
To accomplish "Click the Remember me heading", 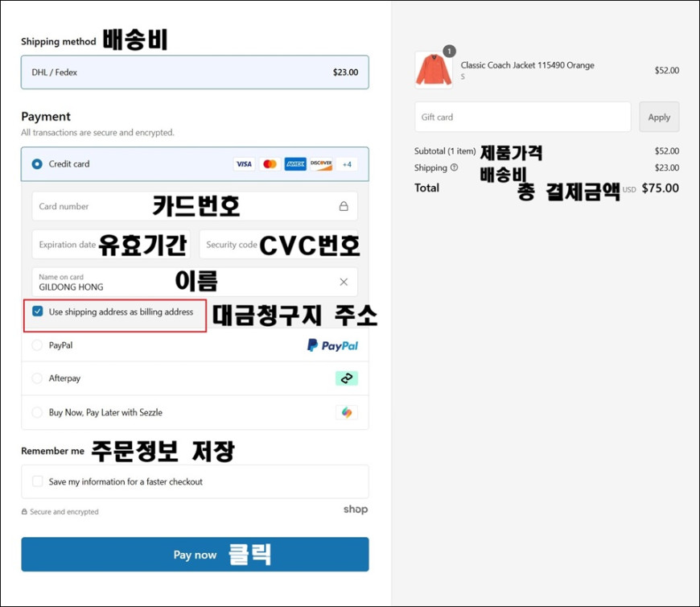I will coord(52,451).
